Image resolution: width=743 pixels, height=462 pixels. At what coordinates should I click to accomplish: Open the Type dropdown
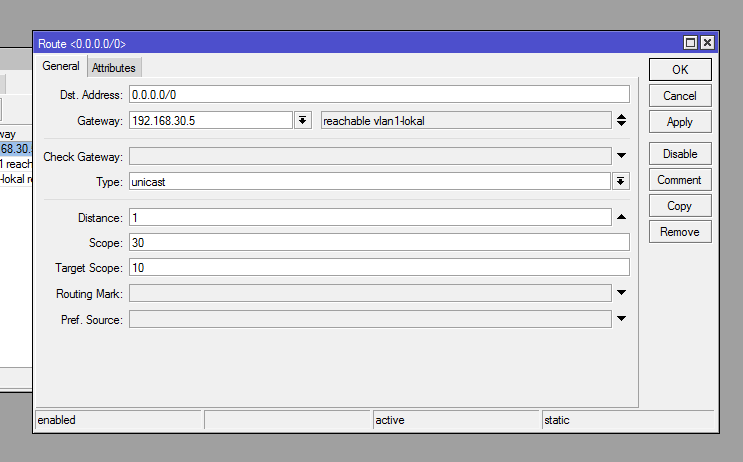point(621,181)
